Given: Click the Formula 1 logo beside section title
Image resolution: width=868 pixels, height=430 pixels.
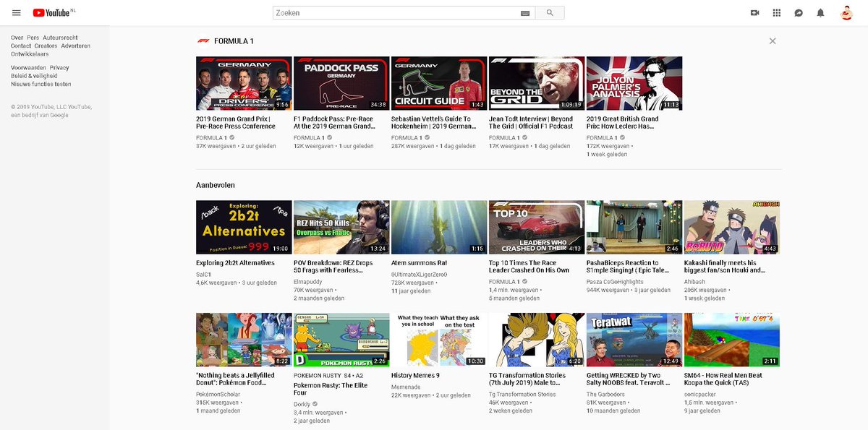Looking at the screenshot, I should coord(203,41).
